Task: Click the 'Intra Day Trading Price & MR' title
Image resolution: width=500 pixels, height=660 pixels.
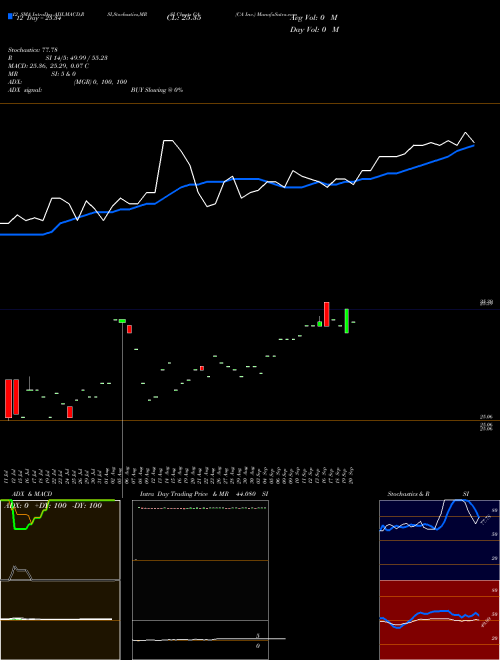Action: point(184,494)
